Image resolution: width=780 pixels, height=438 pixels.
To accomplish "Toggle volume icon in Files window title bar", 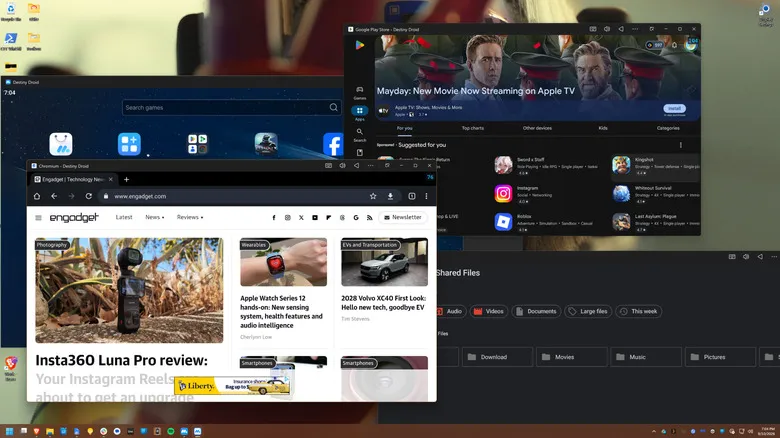I will pos(746,256).
